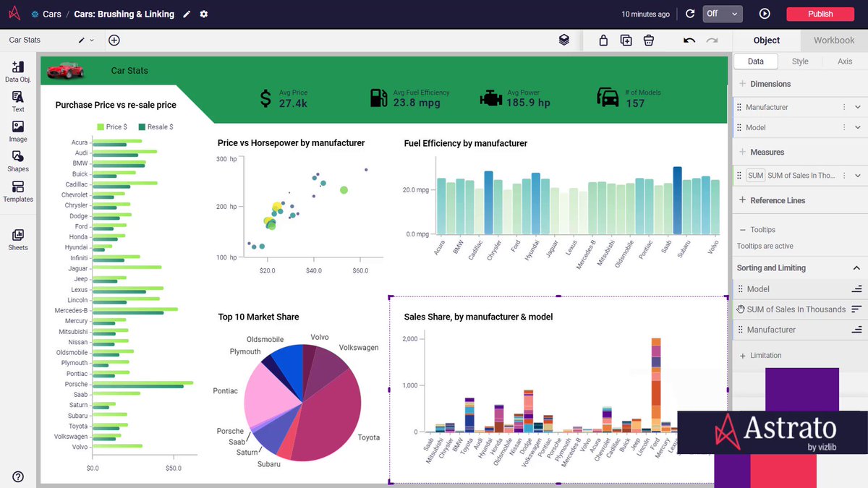Click drag handle of Model sort row

[x=740, y=289]
